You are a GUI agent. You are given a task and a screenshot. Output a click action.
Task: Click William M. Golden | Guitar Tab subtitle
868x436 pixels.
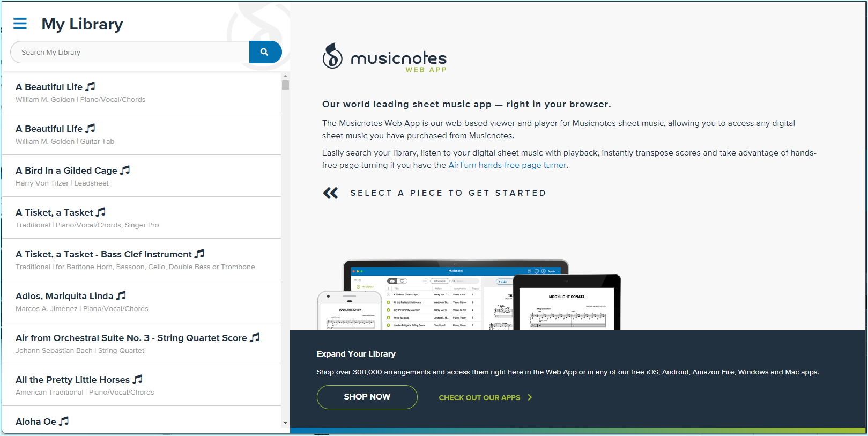tap(65, 142)
